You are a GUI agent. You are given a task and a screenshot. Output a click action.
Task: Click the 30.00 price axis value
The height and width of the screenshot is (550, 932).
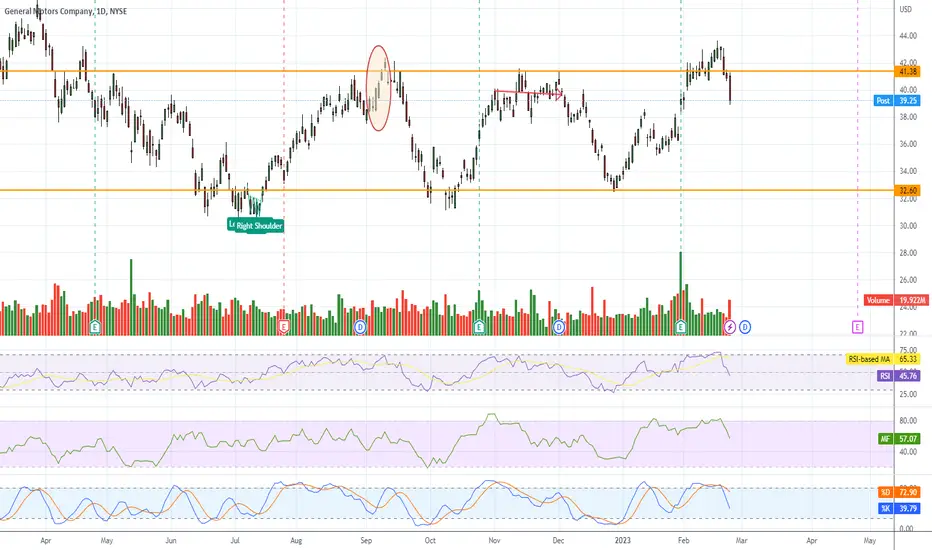[908, 226]
